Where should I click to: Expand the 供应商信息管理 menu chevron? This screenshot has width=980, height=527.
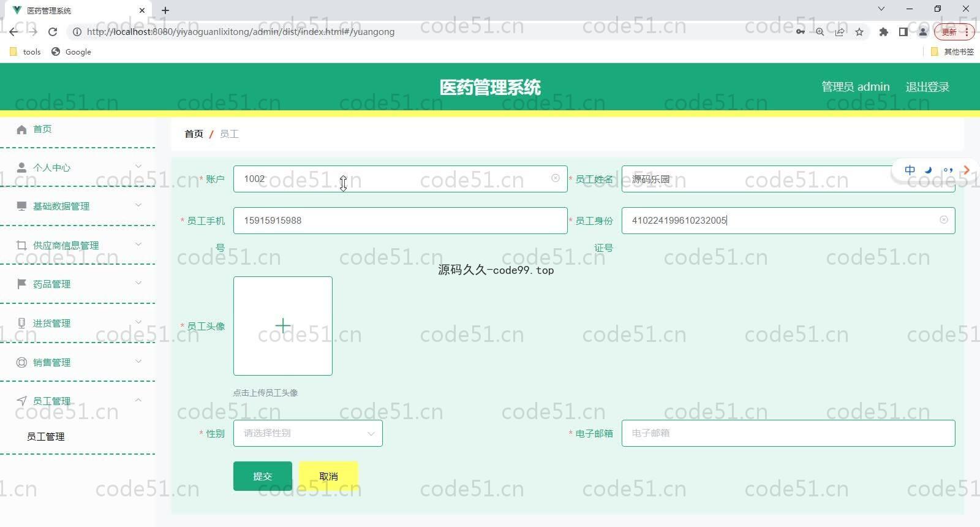(138, 244)
